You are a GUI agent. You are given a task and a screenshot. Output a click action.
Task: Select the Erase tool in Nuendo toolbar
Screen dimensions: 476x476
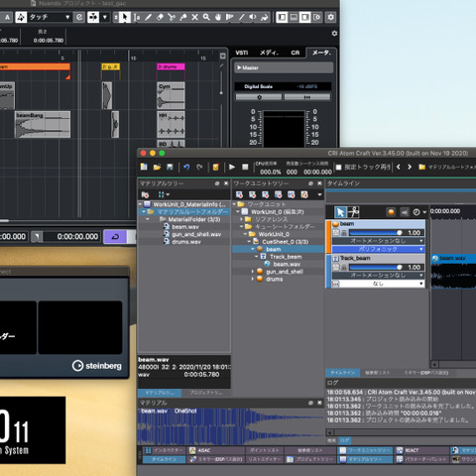[x=160, y=17]
